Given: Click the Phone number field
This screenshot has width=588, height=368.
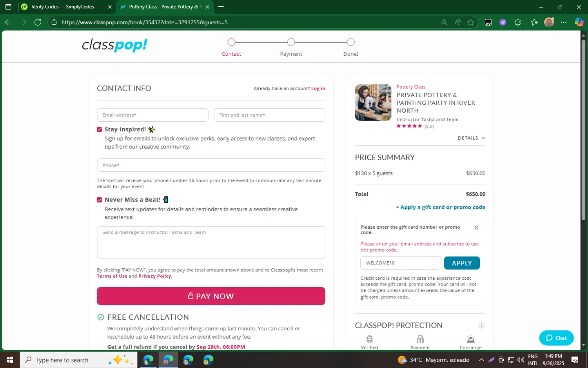Looking at the screenshot, I should point(211,165).
